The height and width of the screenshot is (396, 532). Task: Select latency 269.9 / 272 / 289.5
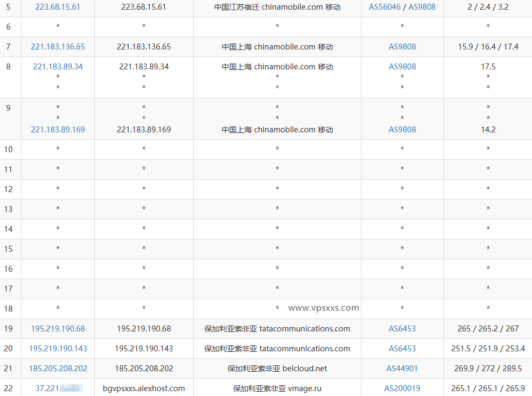tap(488, 369)
